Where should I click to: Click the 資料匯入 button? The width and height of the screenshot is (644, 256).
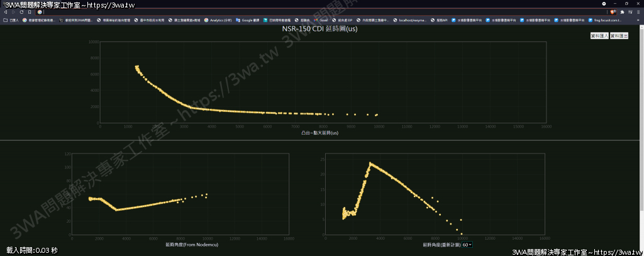point(599,36)
